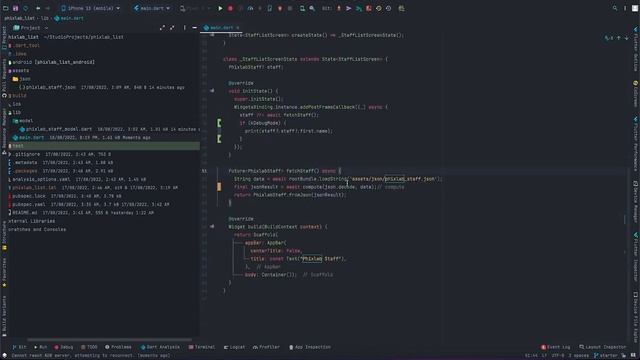The width and height of the screenshot is (640, 360).
Task: Save all files with the toolbar disk icon
Action: [16, 8]
